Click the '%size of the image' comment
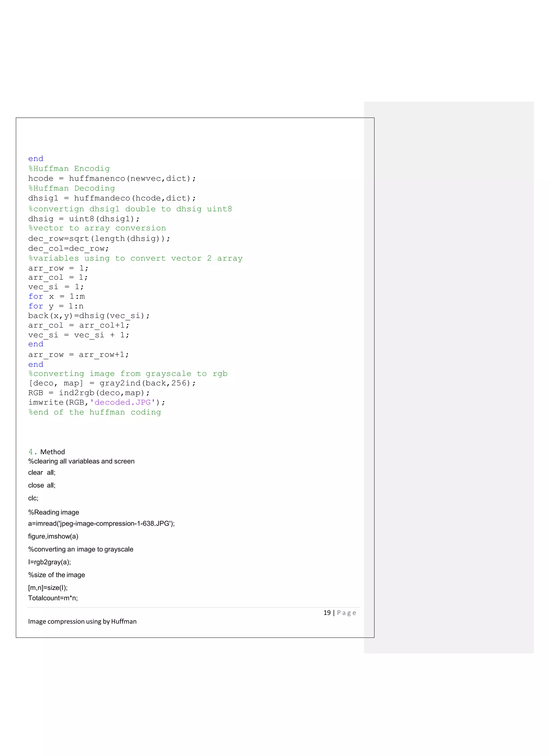The width and height of the screenshot is (549, 756). (x=57, y=575)
